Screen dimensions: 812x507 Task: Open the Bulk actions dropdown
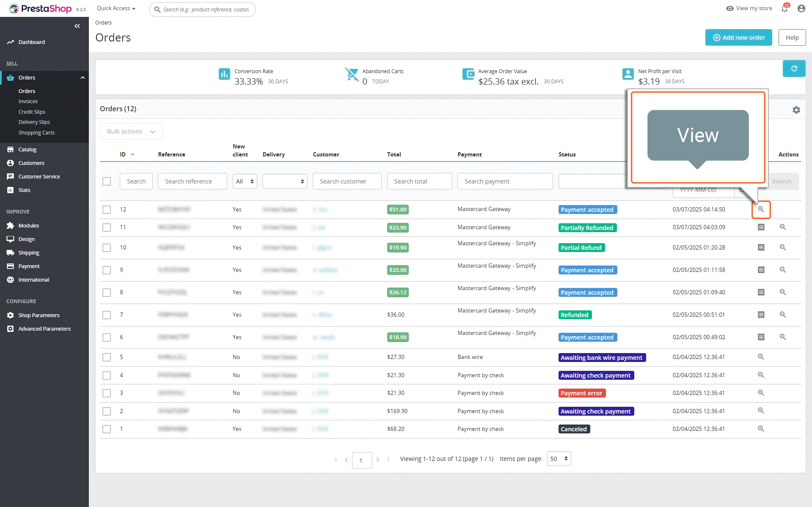click(x=131, y=132)
